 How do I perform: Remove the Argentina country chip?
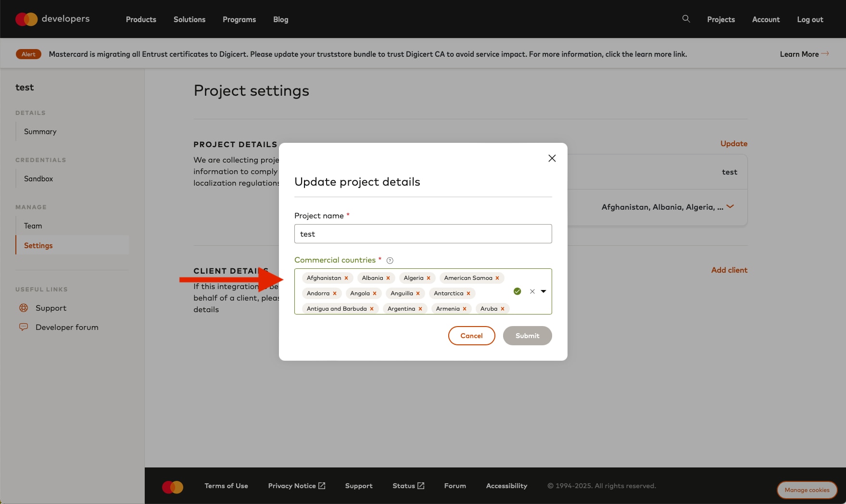420,309
